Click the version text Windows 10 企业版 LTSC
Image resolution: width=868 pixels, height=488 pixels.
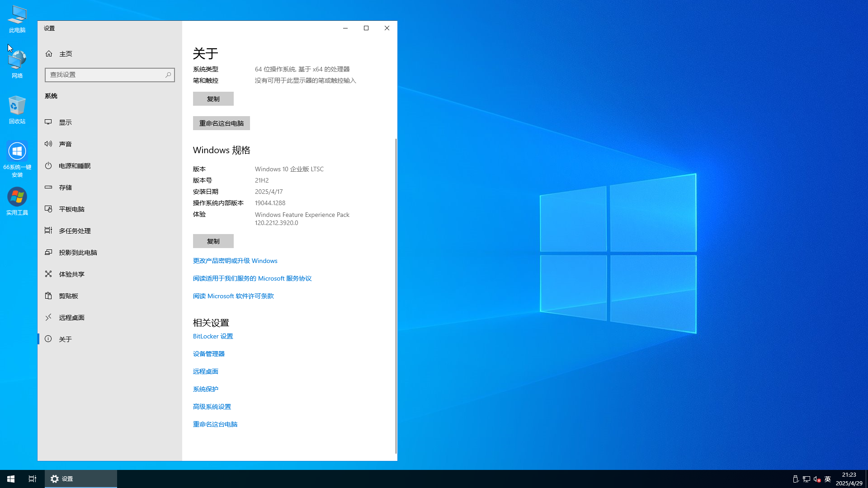tap(289, 169)
